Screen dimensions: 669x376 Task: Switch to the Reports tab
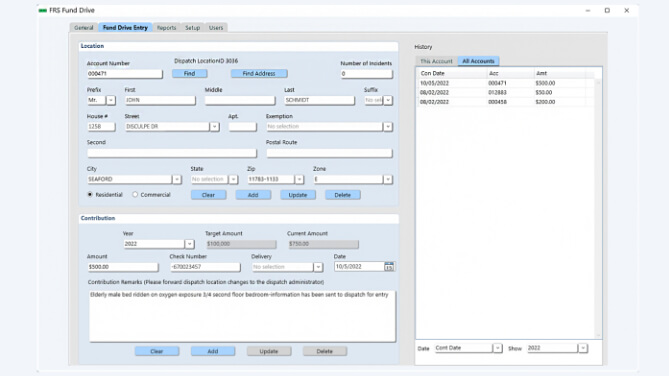coord(166,28)
